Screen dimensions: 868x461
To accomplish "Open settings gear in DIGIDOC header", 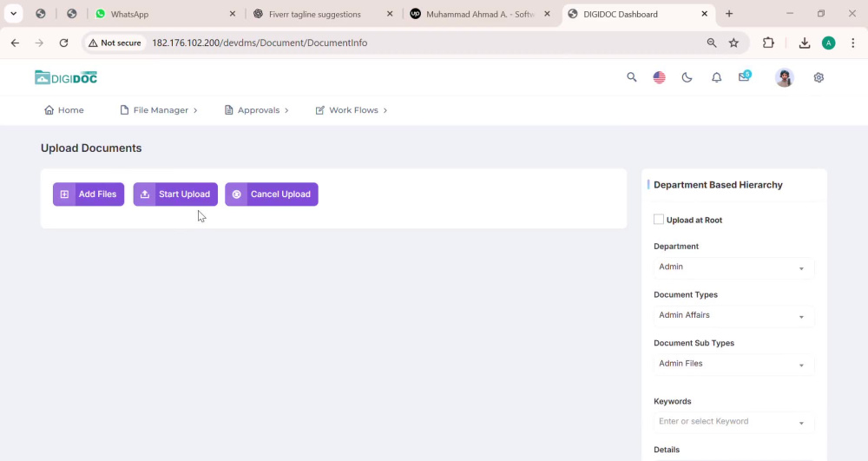I will click(819, 77).
